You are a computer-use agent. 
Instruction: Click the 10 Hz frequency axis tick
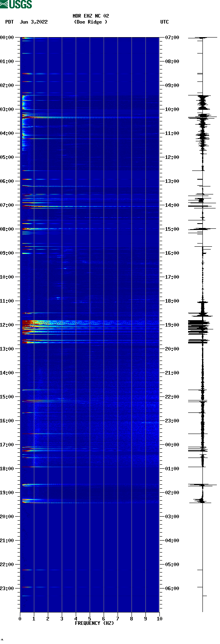click(x=159, y=619)
